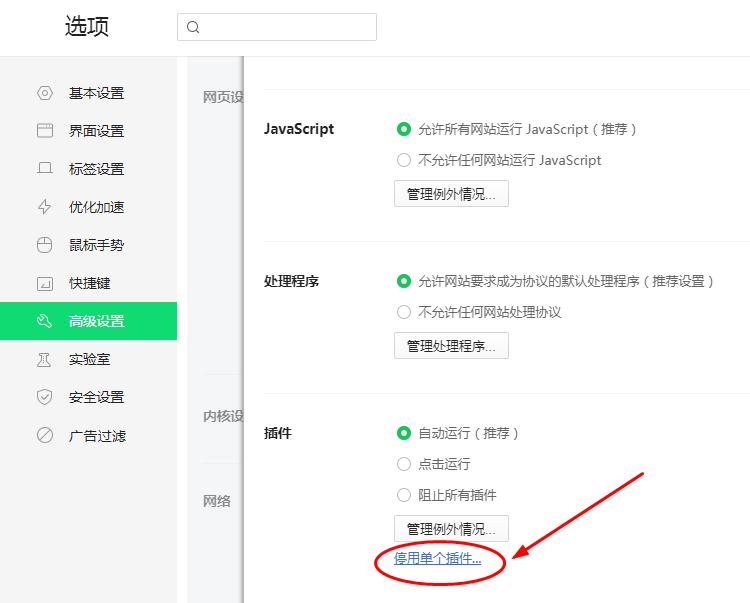Image resolution: width=750 pixels, height=603 pixels.
Task: Click the 标签设置 tab icon
Action: point(44,168)
